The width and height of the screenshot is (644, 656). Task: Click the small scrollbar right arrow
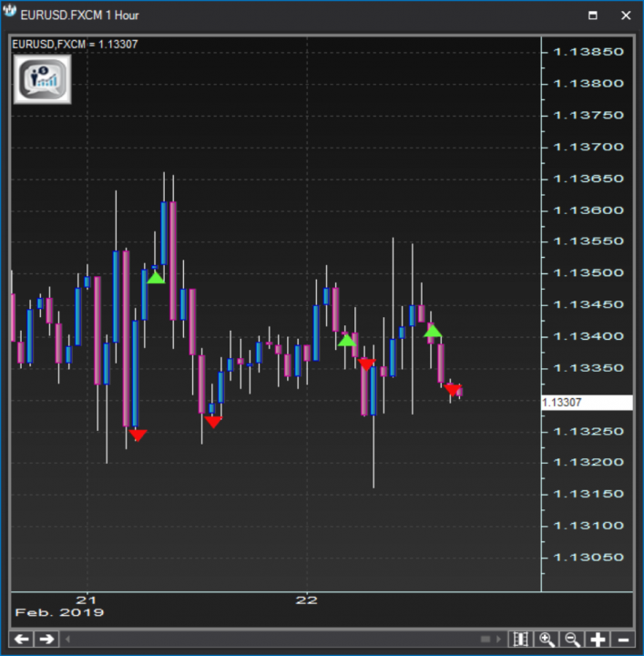[x=498, y=640]
